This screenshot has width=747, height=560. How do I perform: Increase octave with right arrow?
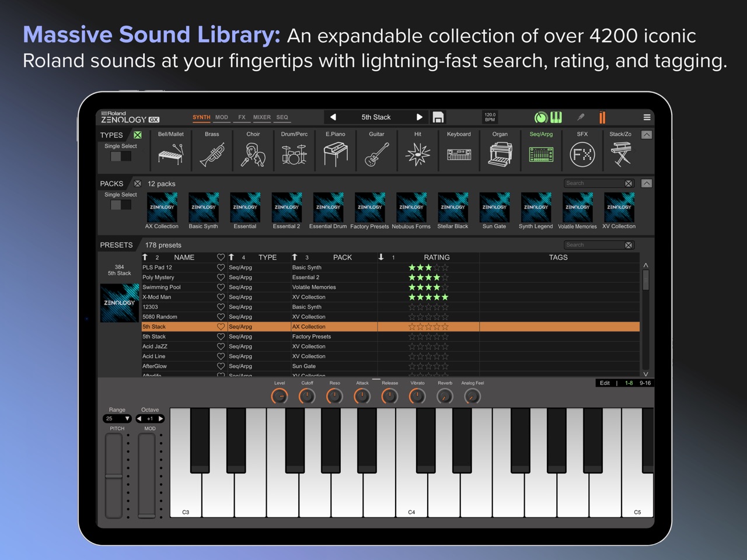pos(160,418)
